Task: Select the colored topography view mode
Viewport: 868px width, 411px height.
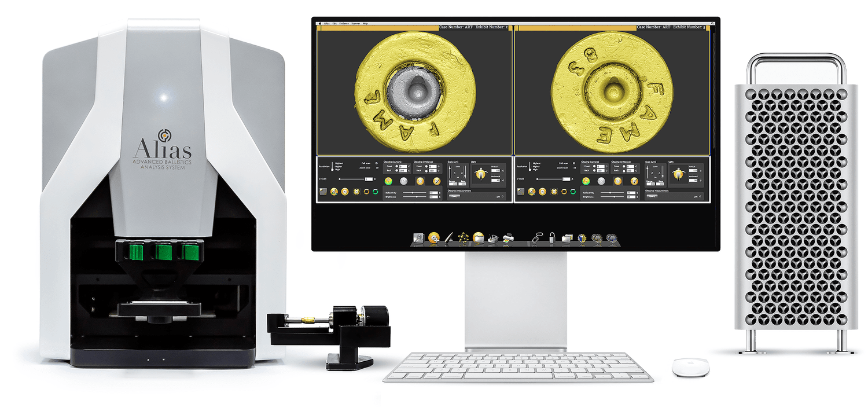Action: (x=388, y=181)
